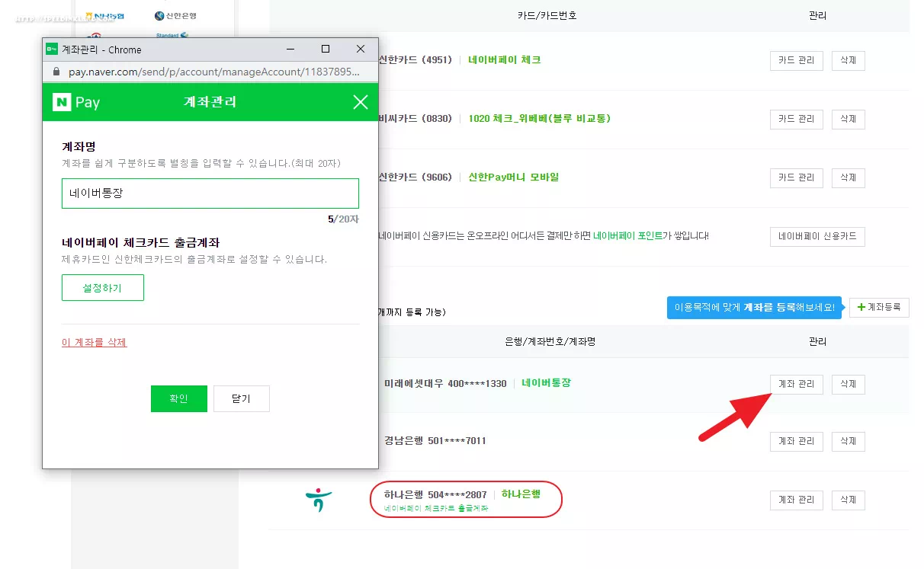The image size is (924, 569).
Task: Click the 5/20자 character counter
Action: [x=343, y=219]
